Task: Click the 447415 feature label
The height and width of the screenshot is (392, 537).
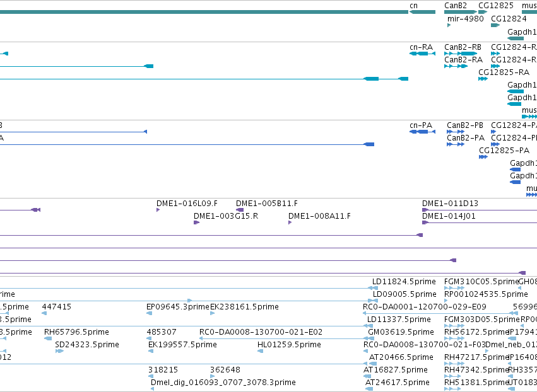Action: point(57,307)
